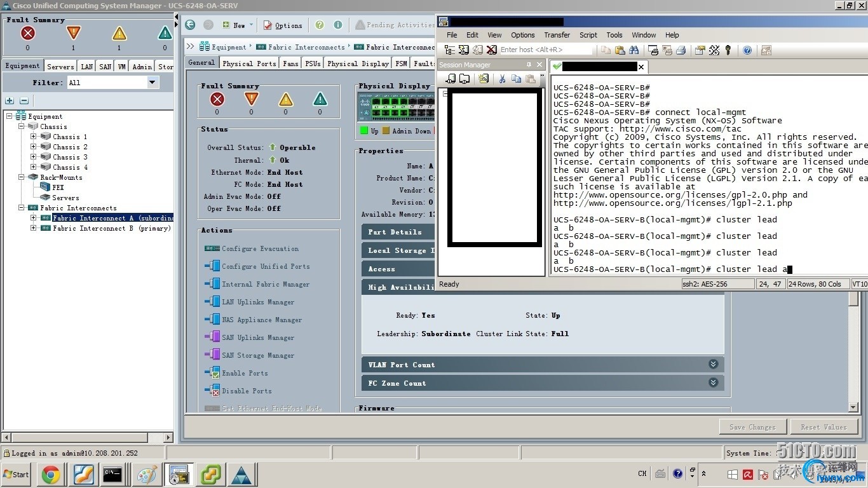This screenshot has width=868, height=488.
Task: Click SecureCRT Global Options tools icon
Action: click(714, 50)
